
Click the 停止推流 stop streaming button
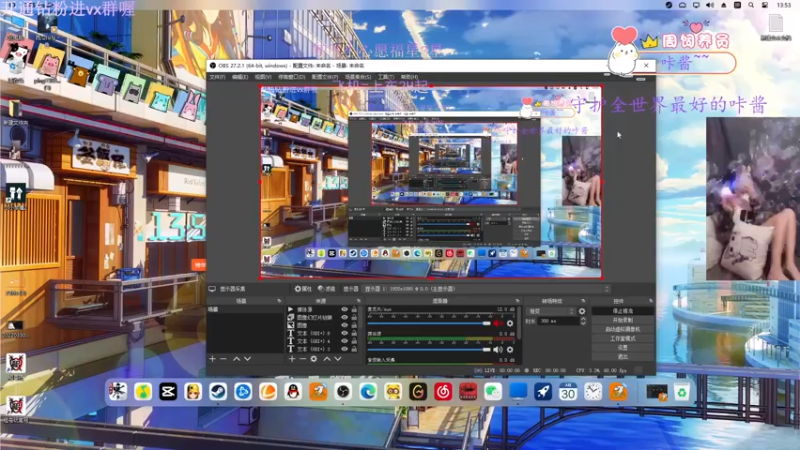point(622,311)
